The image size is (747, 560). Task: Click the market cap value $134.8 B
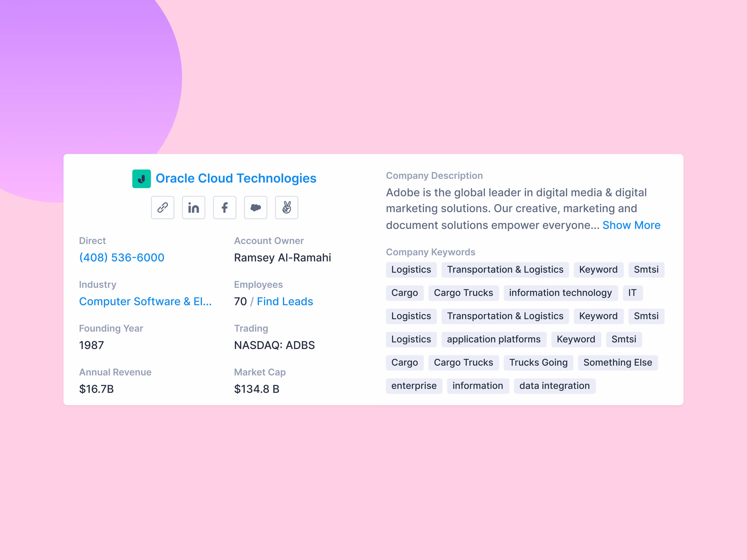257,389
